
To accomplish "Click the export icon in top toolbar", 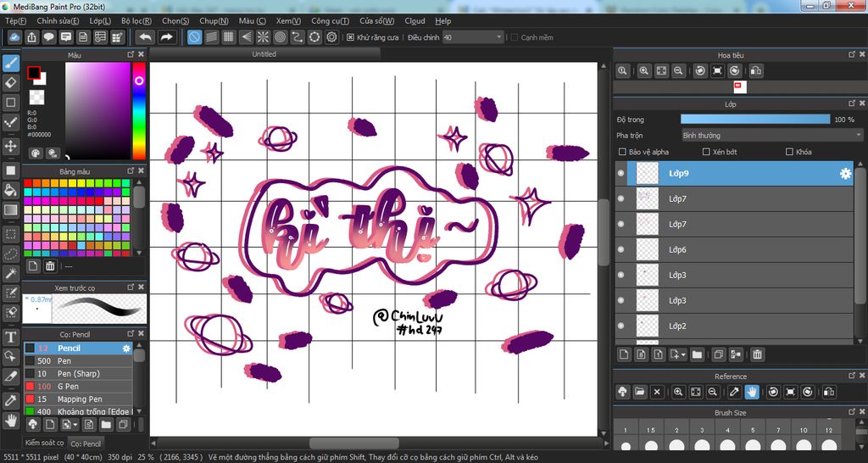I will pyautogui.click(x=31, y=37).
